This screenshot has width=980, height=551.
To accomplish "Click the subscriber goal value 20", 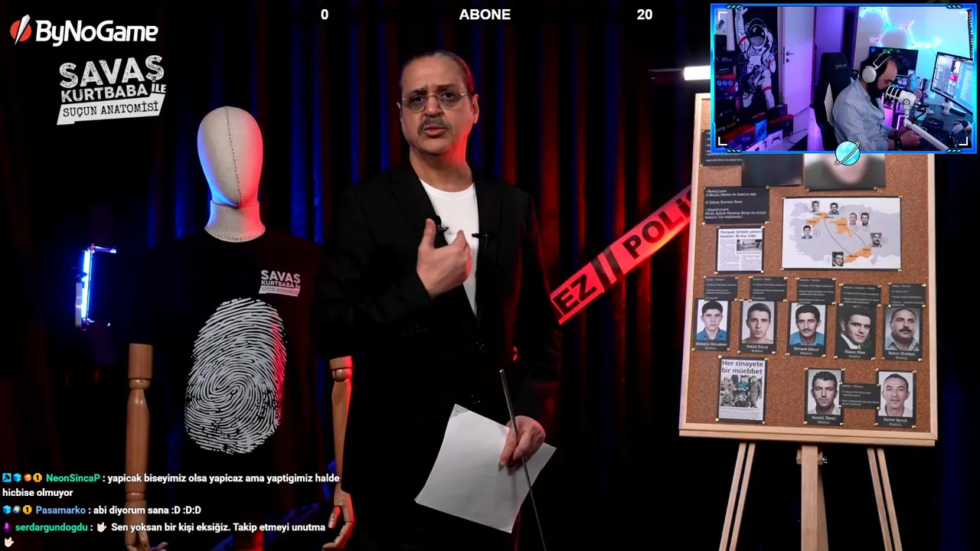I will pos(645,15).
